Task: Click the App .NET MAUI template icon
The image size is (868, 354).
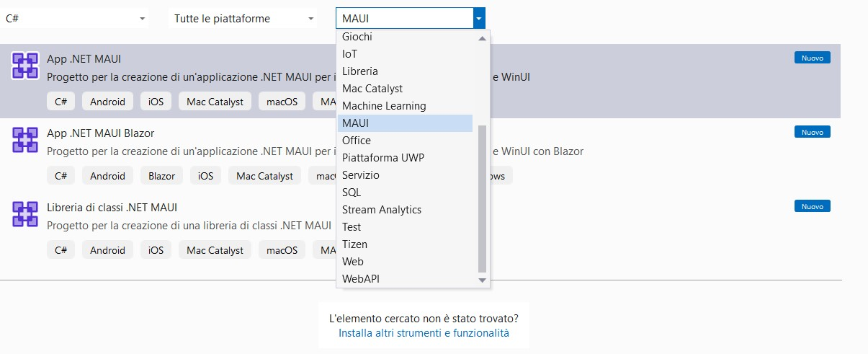Action: point(25,66)
